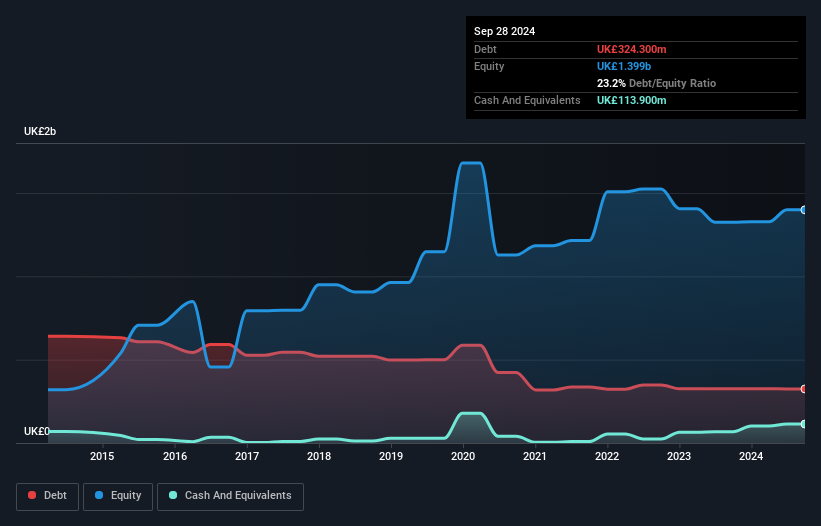821x526 pixels.
Task: Click the 2016 x-axis label
Action: [x=175, y=456]
